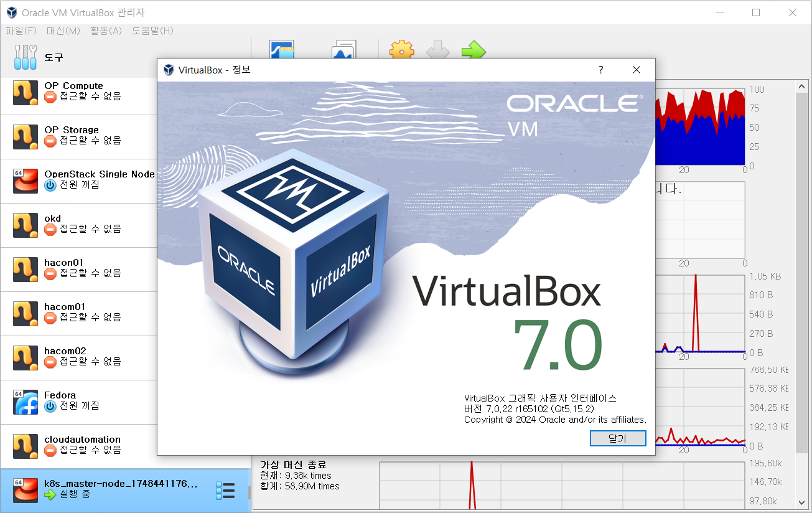Maximize the Oracle VM VirtualBox 관리자 window
812x513 pixels.
pyautogui.click(x=756, y=12)
